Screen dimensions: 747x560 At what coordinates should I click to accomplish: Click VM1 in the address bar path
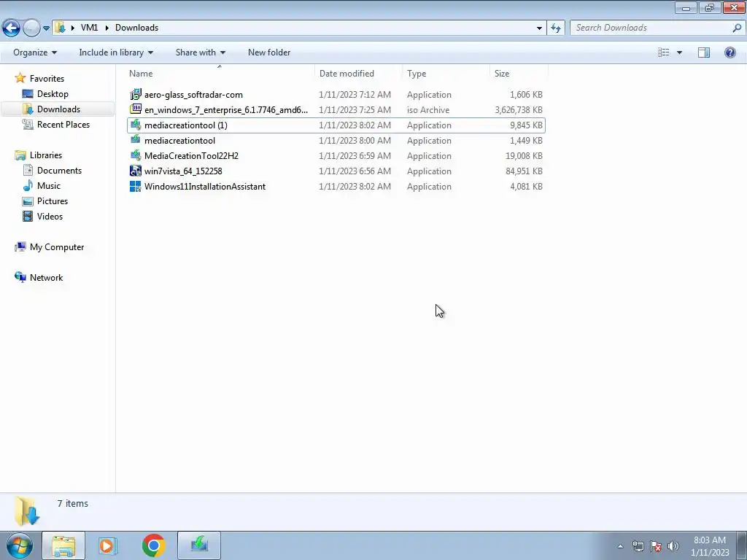click(89, 28)
